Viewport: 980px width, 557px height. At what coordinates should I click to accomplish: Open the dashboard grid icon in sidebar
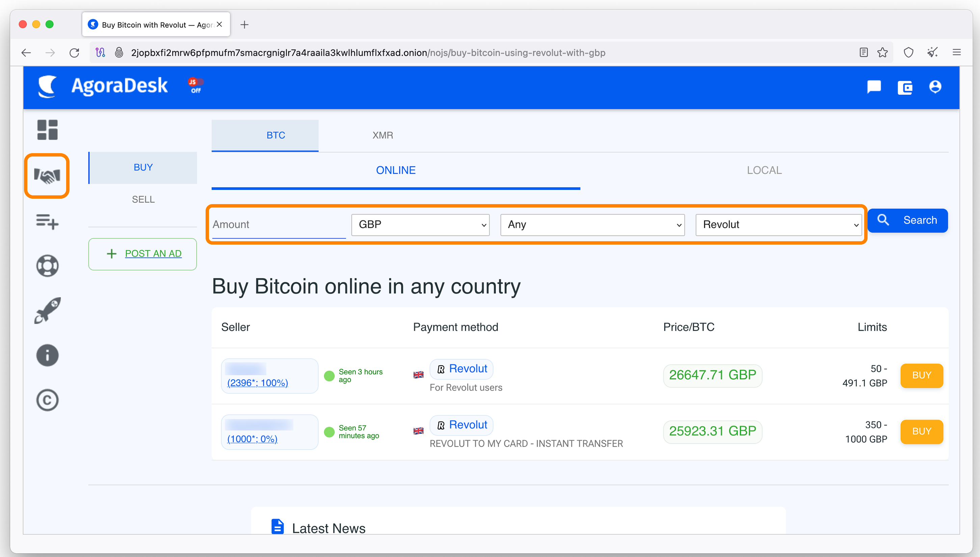(48, 130)
